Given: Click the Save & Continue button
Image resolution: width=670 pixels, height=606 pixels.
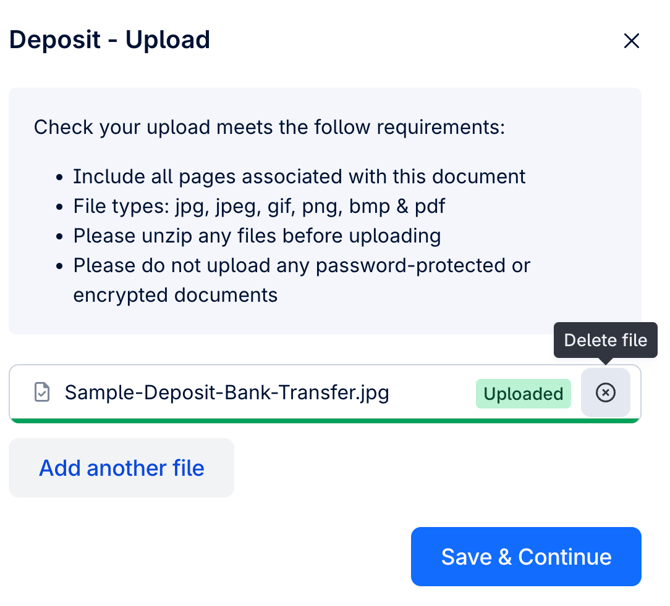Looking at the screenshot, I should click(526, 556).
